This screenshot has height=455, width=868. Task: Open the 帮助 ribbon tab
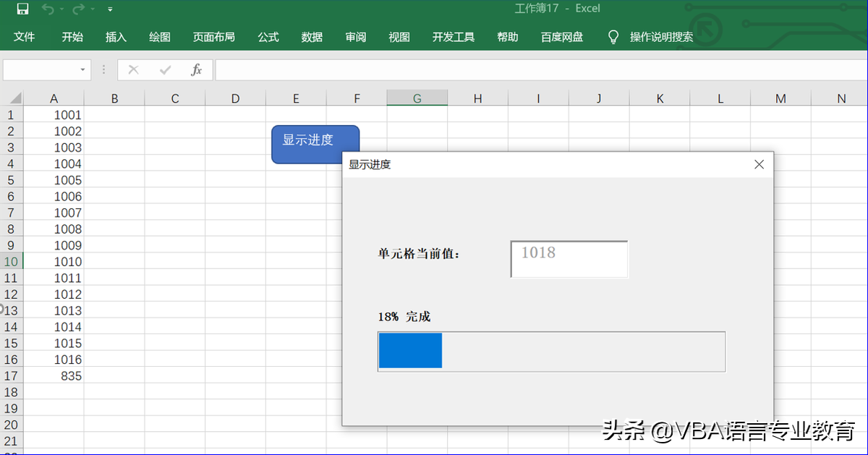pyautogui.click(x=508, y=37)
